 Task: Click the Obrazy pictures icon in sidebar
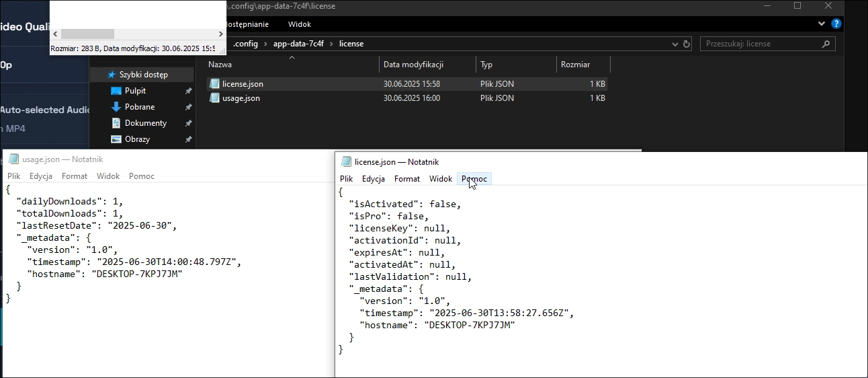(x=116, y=139)
